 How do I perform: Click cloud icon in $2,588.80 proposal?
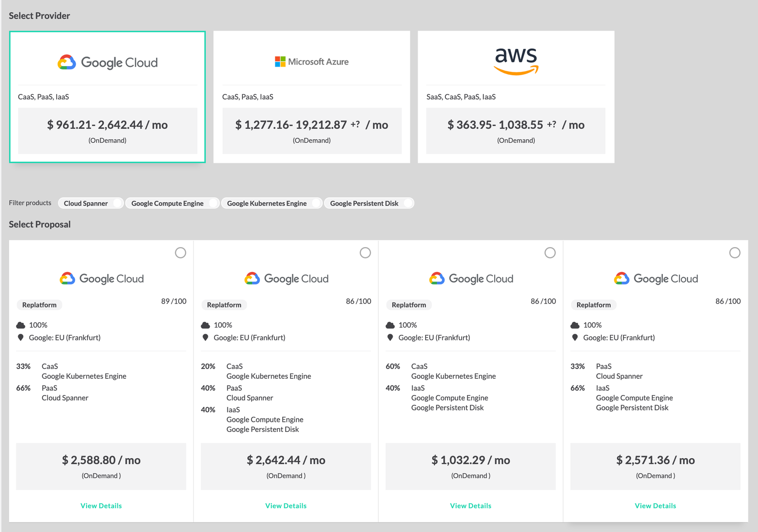[21, 325]
